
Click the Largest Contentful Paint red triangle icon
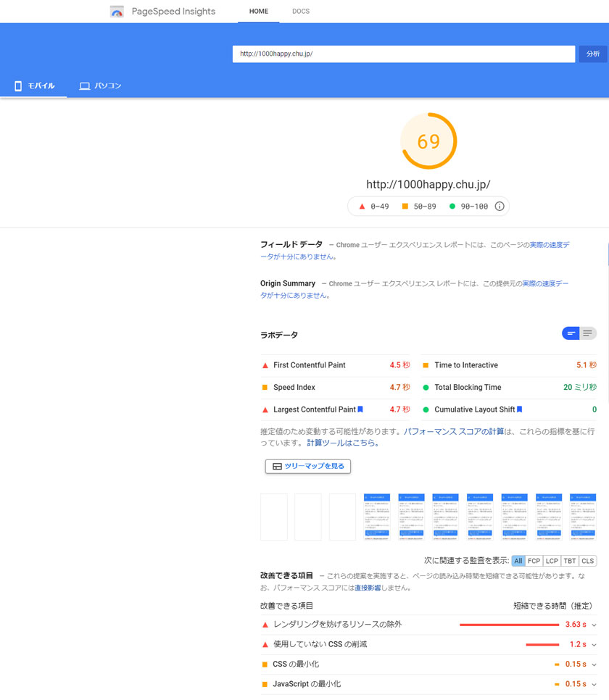pos(265,410)
